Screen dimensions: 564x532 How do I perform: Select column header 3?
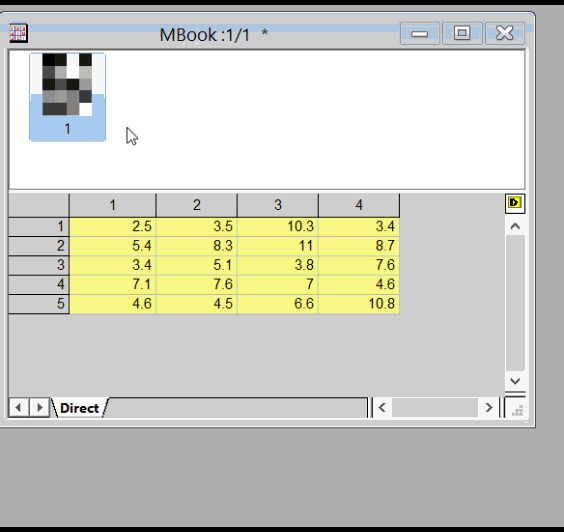(x=278, y=205)
